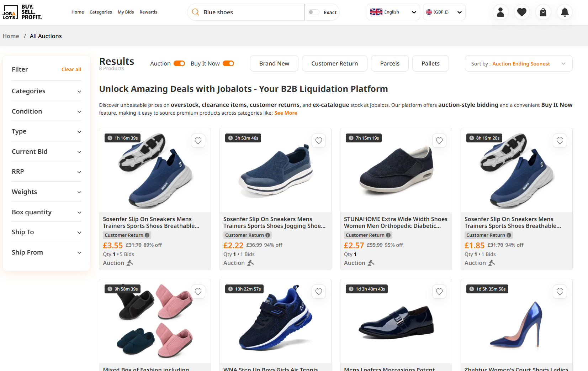Open the STUNAHOME Extra Wide Width Shoes title
This screenshot has width=588, height=371.
point(396,223)
